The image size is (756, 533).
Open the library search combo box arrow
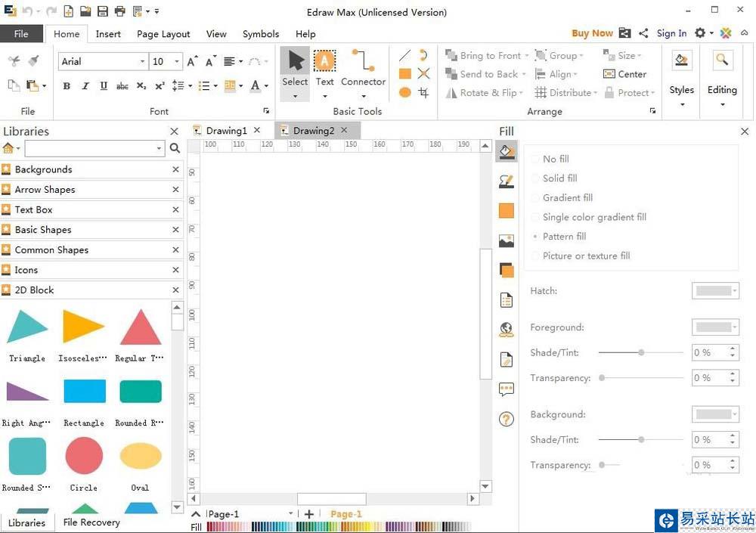tap(159, 148)
